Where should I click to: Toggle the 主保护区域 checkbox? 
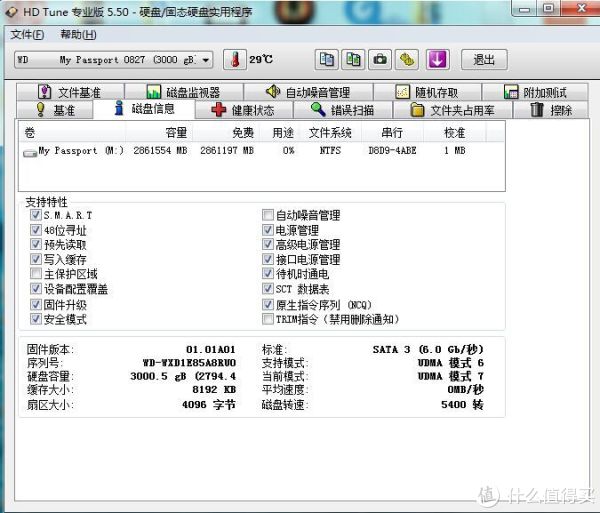click(x=36, y=274)
